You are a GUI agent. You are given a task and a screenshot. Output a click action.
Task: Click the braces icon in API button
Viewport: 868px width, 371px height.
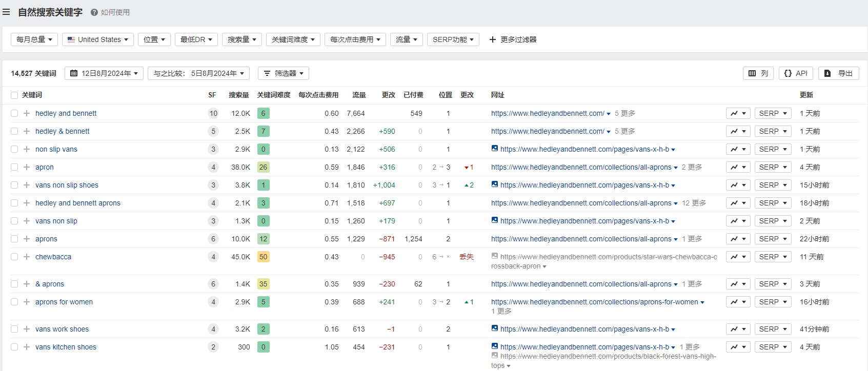[x=788, y=73]
